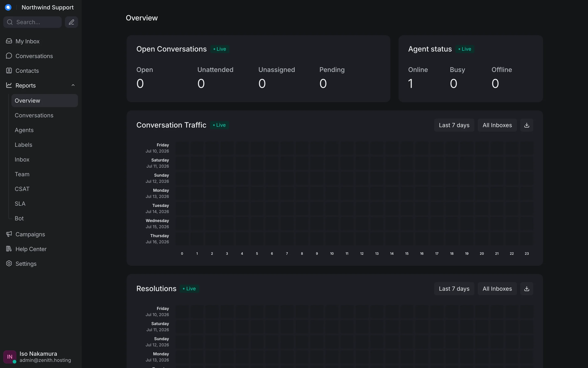Open Conversations in main sidebar
The height and width of the screenshot is (368, 588).
click(x=41, y=56)
